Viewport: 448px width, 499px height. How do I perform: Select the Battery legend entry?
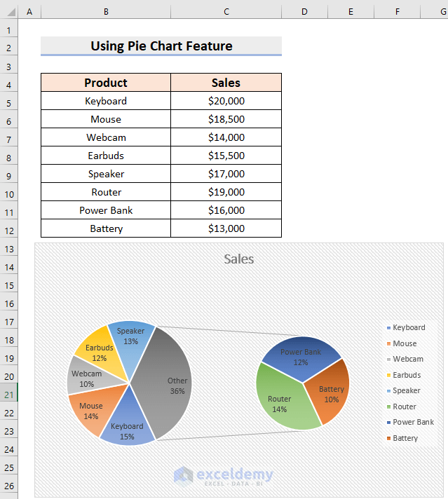pos(405,438)
